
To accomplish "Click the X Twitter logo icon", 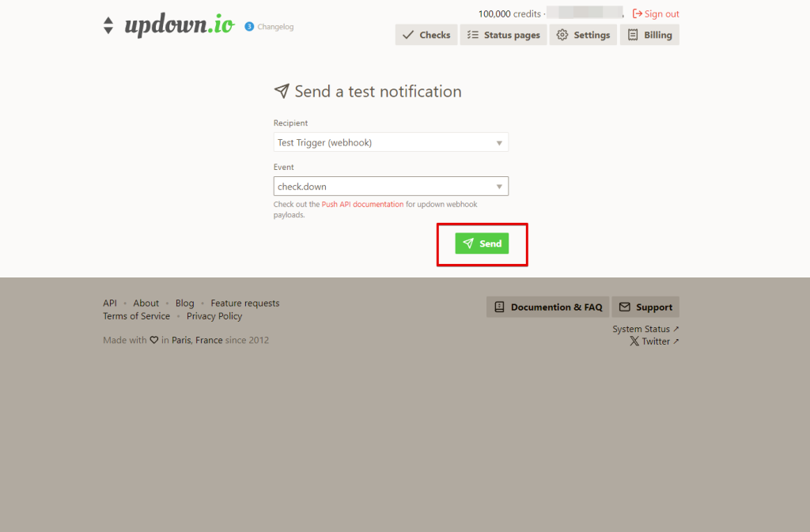I will coord(634,341).
